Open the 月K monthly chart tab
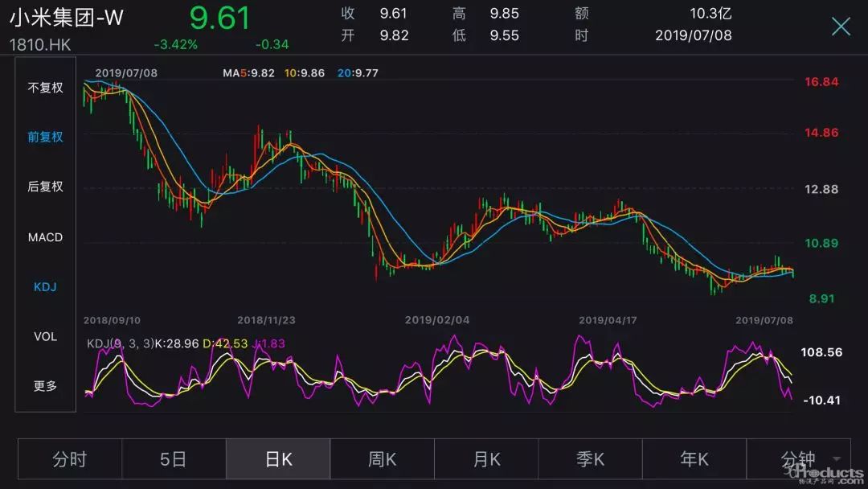 coord(486,459)
